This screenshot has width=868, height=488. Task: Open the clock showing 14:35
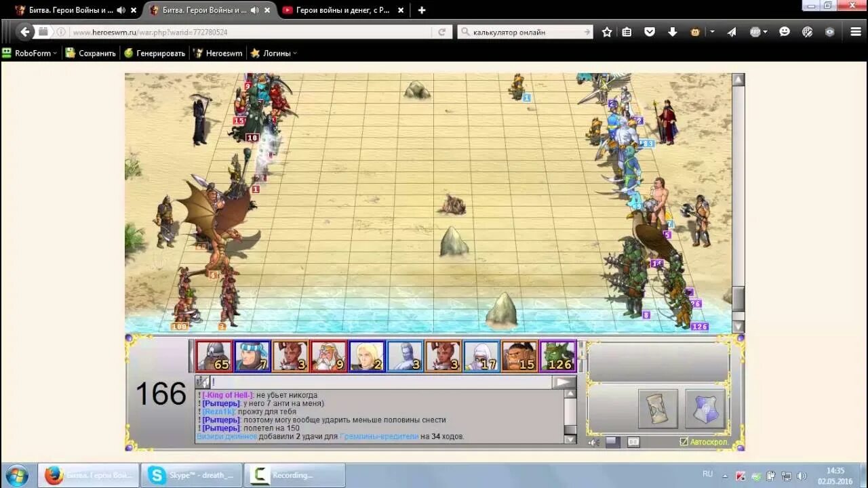pyautogui.click(x=835, y=475)
